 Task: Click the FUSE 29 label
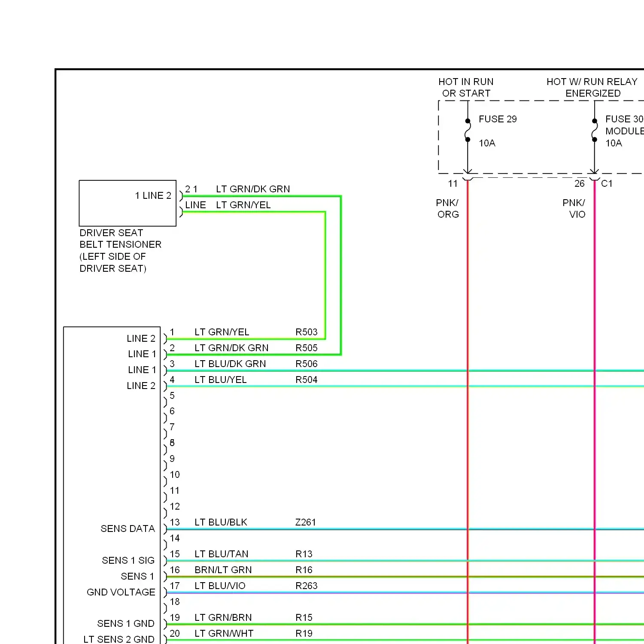[x=498, y=119]
